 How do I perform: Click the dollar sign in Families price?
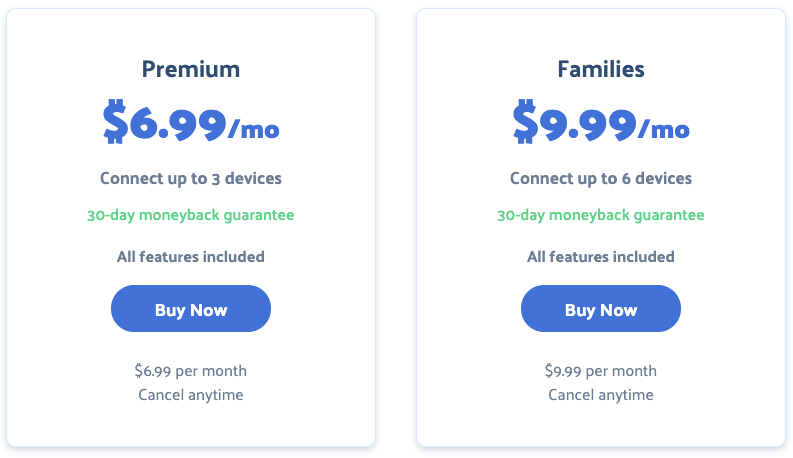(525, 121)
